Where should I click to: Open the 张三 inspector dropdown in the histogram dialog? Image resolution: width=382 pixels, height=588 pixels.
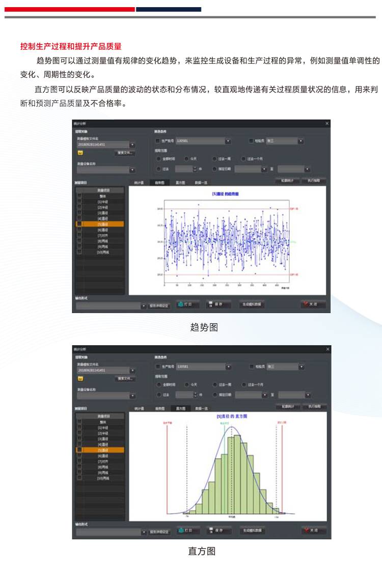[x=301, y=367]
